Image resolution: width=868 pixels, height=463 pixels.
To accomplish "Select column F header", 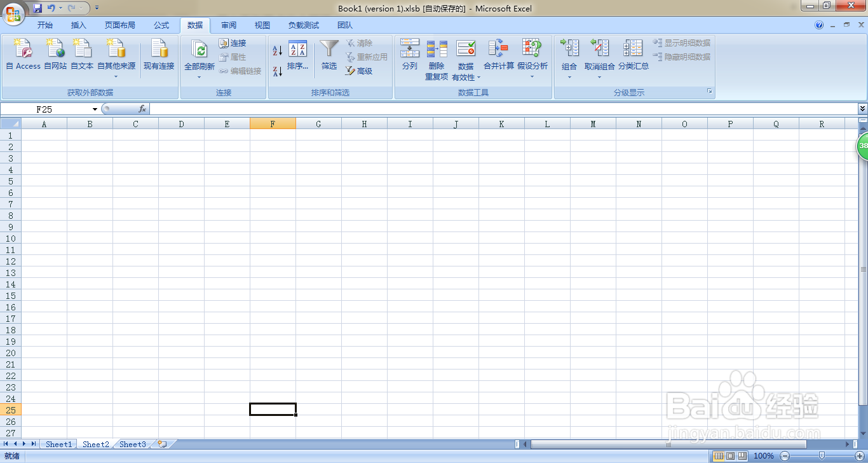I will click(273, 124).
